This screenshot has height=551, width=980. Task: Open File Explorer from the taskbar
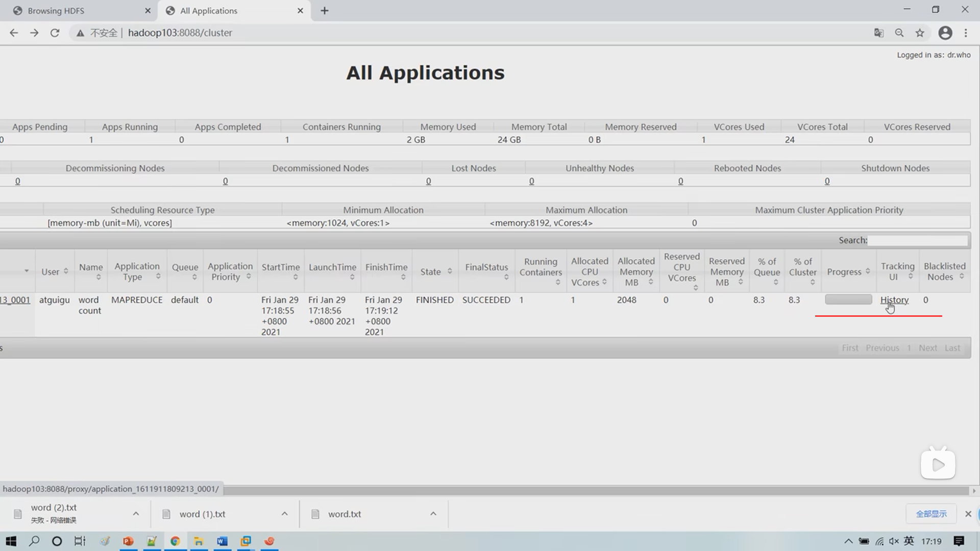[x=199, y=541]
